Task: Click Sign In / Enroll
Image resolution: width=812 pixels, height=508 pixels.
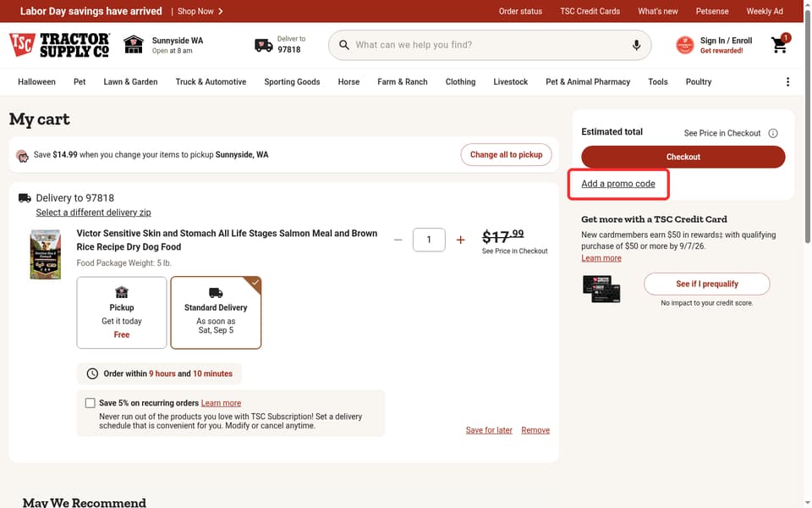Action: 726,41
